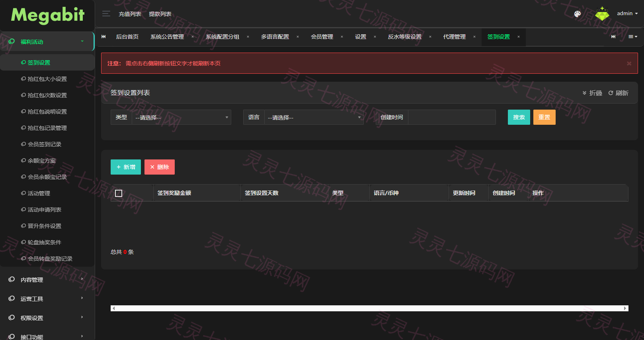Viewport: 644px width, 340px height.
Task: Close the 系统公告管理 tab
Action: point(193,37)
